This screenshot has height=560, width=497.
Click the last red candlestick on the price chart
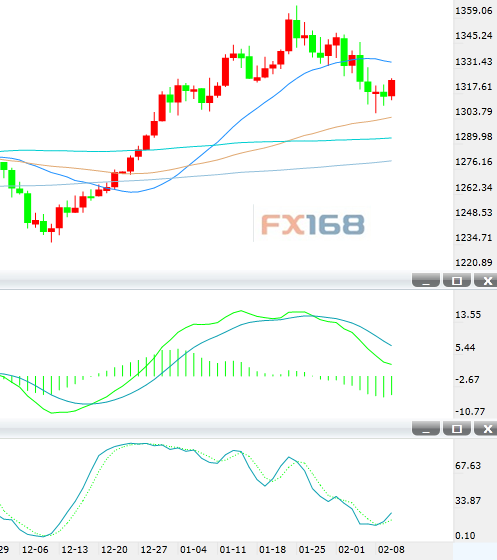(x=392, y=88)
